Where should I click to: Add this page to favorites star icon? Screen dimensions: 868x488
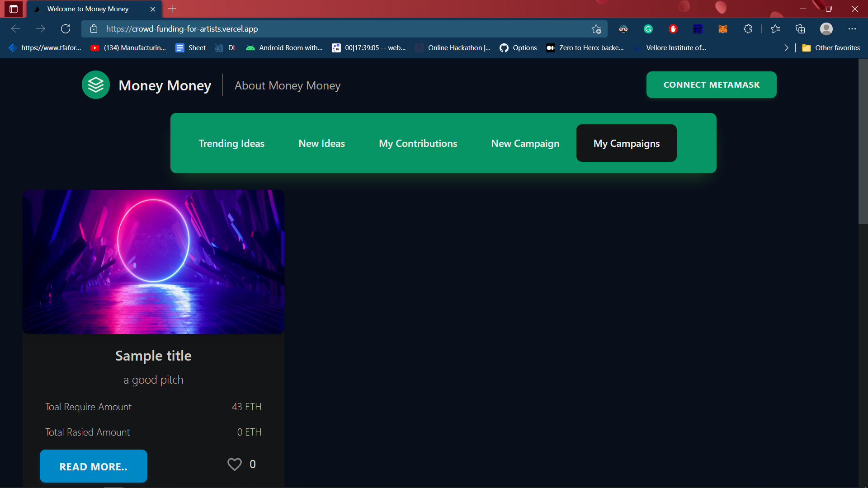pos(596,29)
